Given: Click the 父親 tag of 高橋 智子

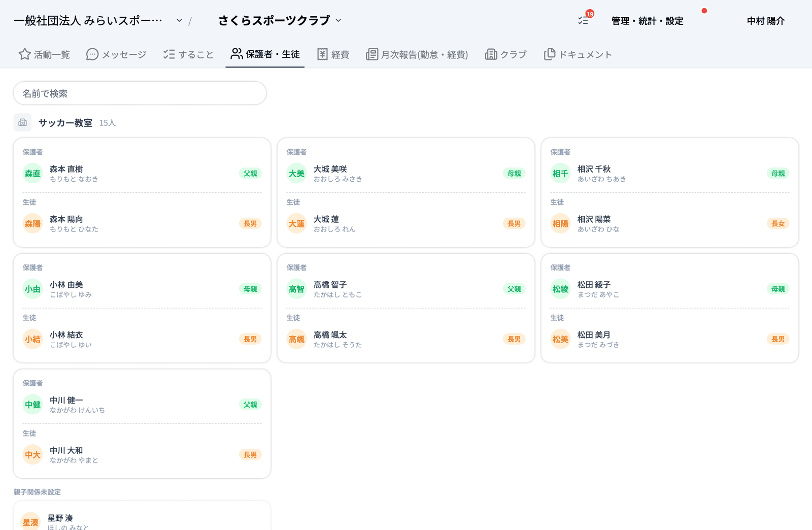Looking at the screenshot, I should pos(514,289).
